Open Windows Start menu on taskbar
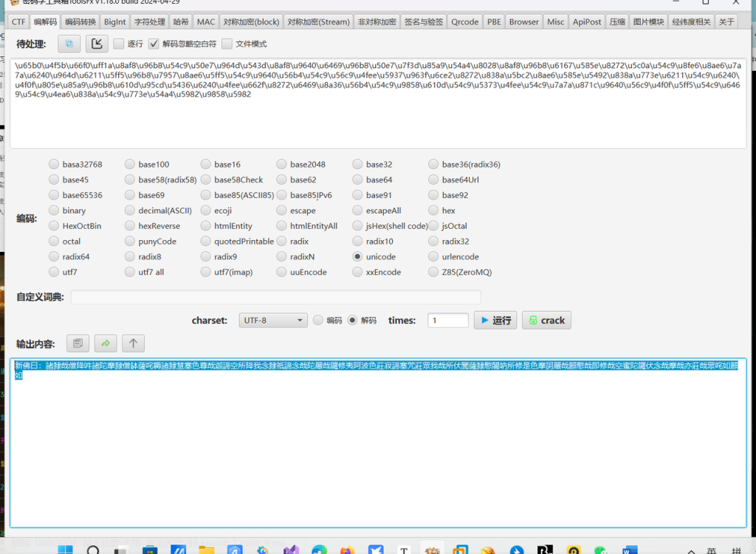 coord(65,549)
